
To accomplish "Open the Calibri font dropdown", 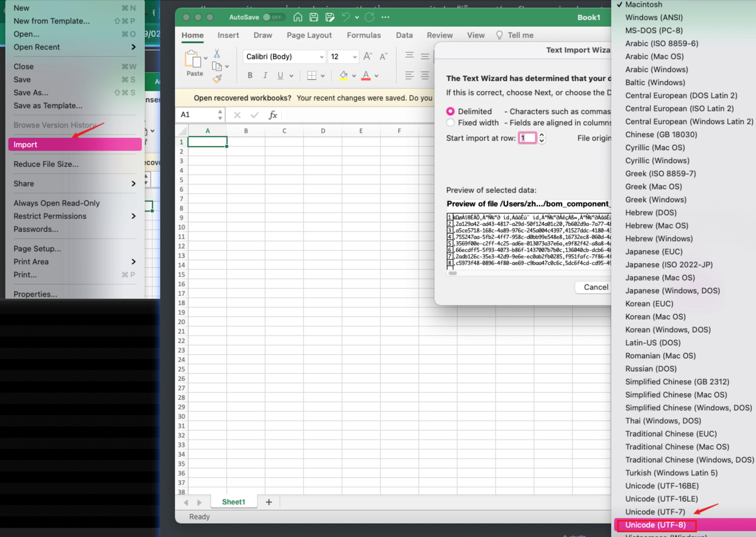I will [x=322, y=56].
